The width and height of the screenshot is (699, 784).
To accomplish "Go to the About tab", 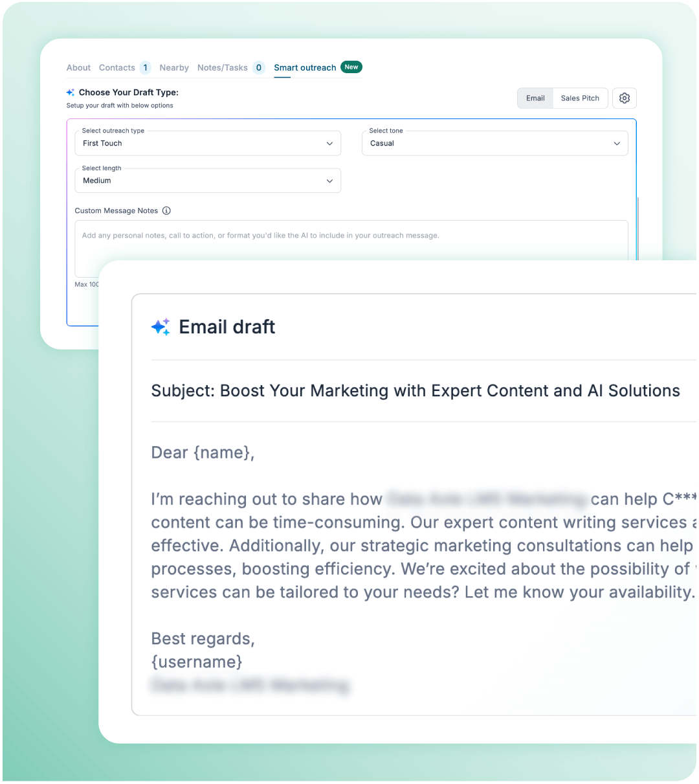I will (x=78, y=67).
